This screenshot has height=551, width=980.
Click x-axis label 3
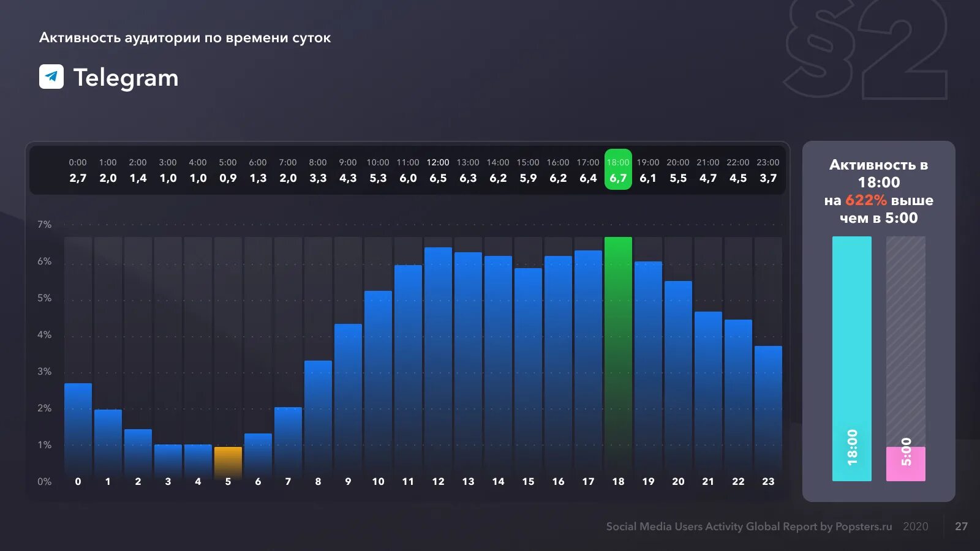(168, 482)
